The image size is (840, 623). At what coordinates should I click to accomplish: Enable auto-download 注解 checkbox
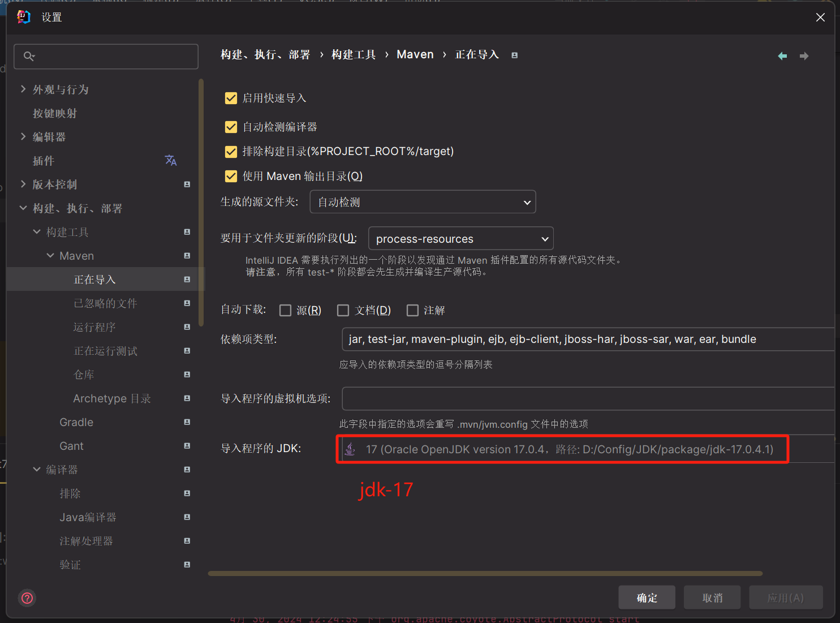(x=413, y=311)
